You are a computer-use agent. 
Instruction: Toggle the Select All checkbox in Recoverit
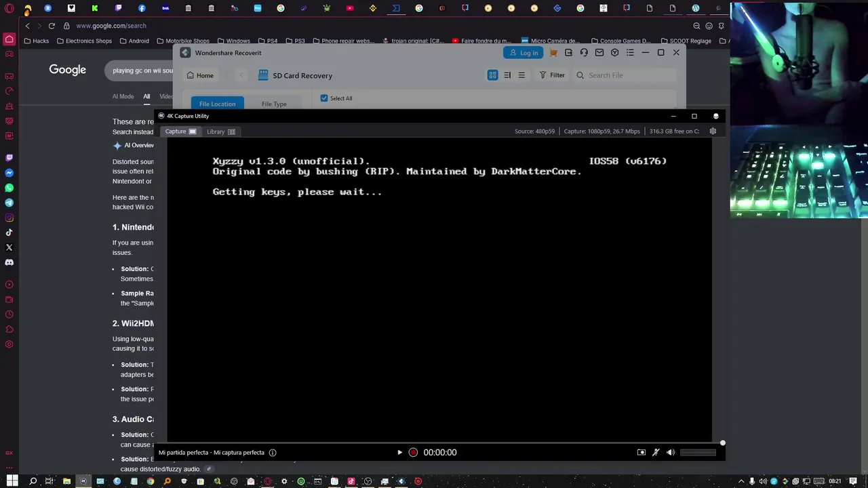(x=324, y=98)
